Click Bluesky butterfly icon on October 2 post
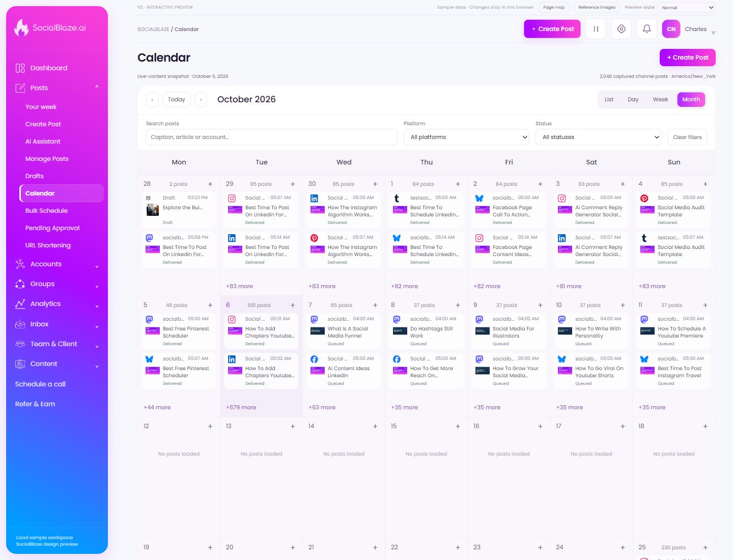This screenshot has height=560, width=733. click(479, 199)
